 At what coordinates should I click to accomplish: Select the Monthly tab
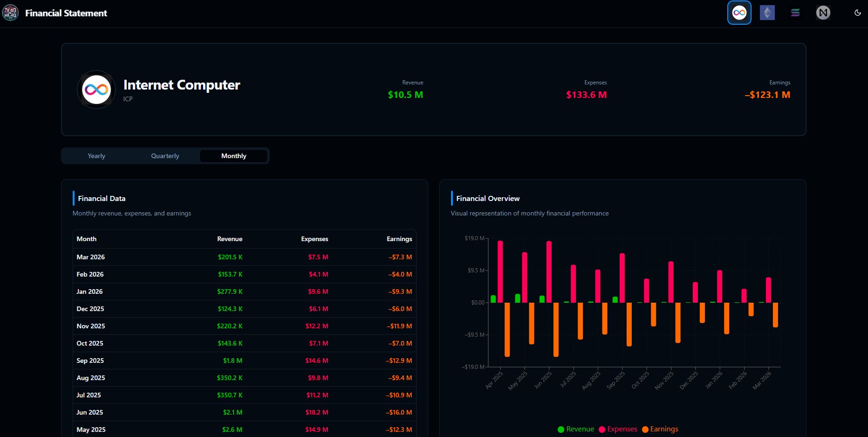click(x=234, y=156)
